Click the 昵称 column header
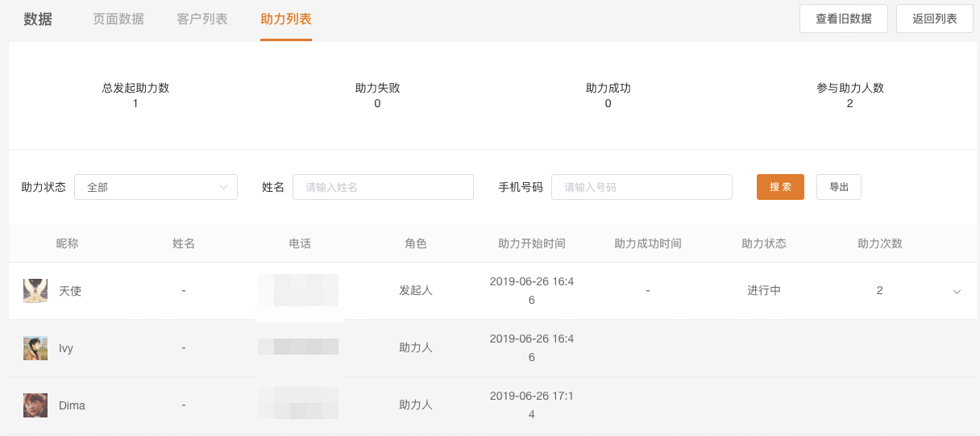Viewport: 980px width, 436px height. coord(67,243)
